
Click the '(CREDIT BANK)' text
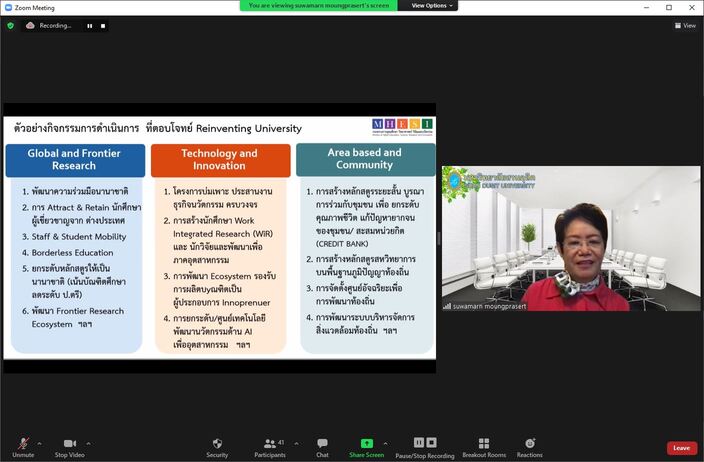[x=342, y=244]
